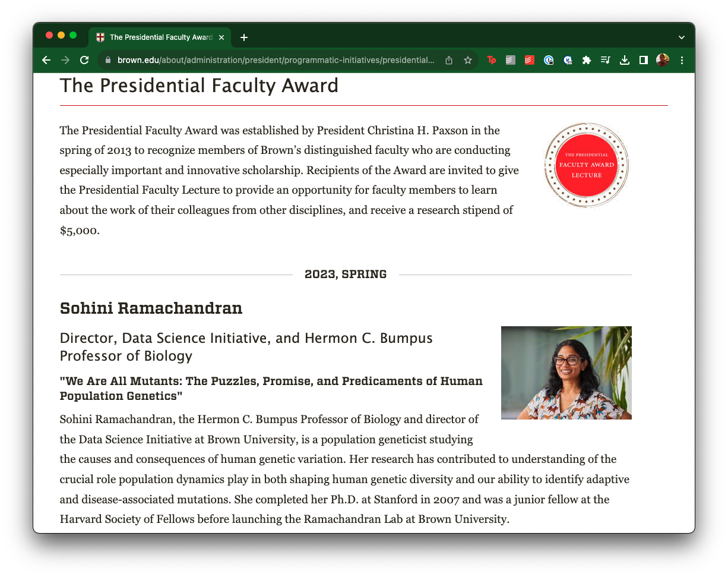Open a new tab with plus button
The width and height of the screenshot is (728, 577).
243,37
